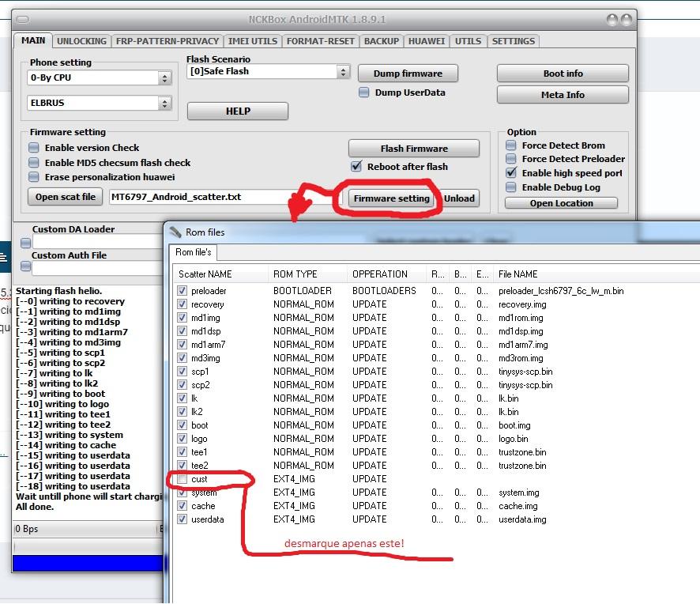Screen dimensions: 700x604
Task: Go to the IMEI UTILS tab
Action: click(253, 41)
